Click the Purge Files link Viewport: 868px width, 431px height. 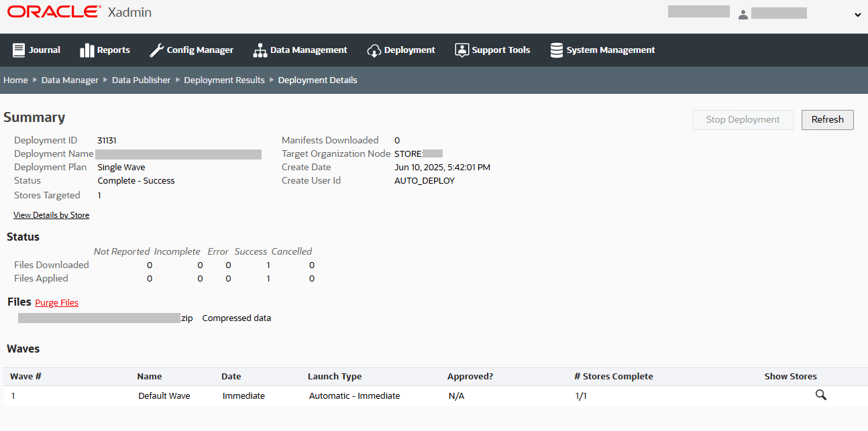tap(56, 302)
